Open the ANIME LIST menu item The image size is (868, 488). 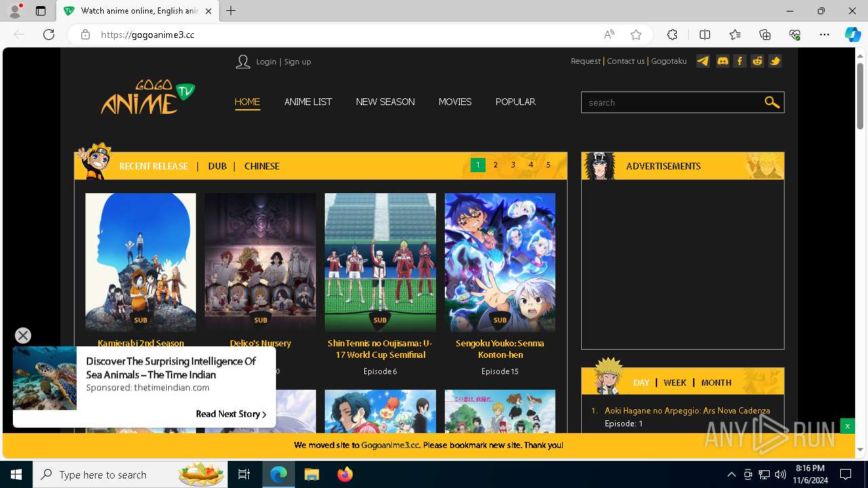309,102
